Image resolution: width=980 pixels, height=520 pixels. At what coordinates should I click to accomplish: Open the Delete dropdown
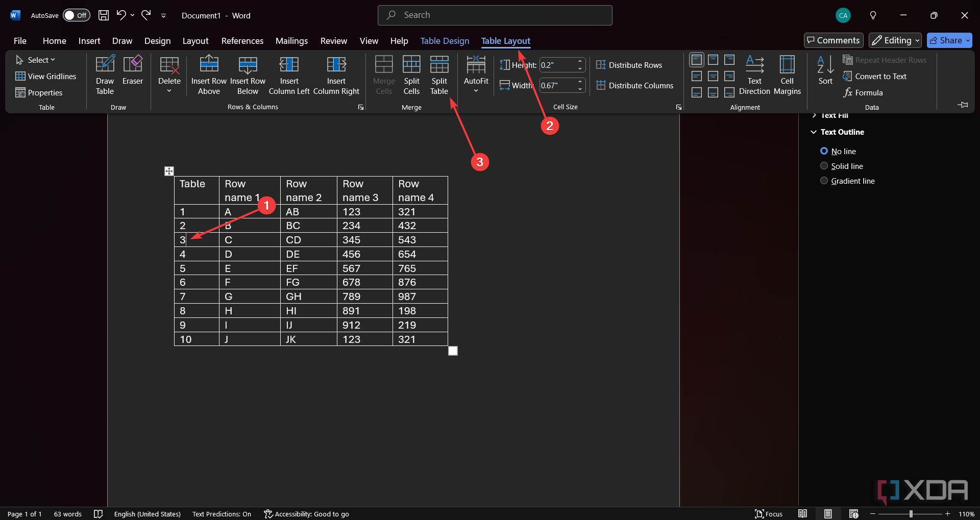(169, 75)
